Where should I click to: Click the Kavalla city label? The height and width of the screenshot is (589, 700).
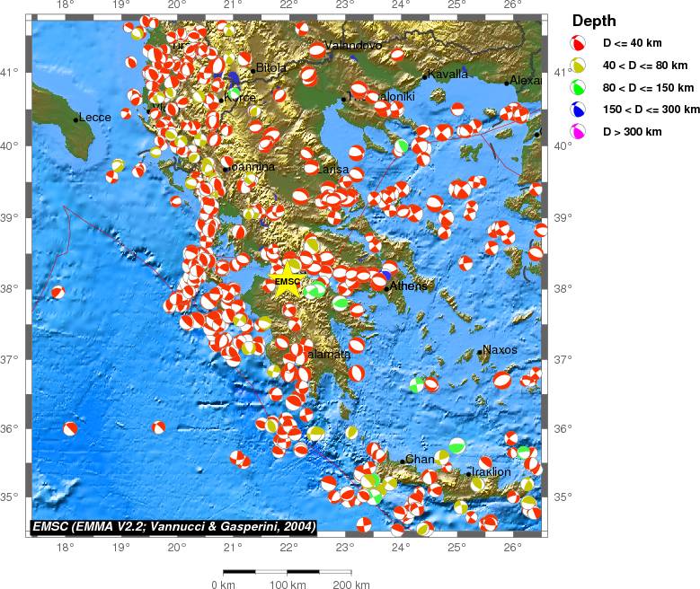(x=447, y=74)
